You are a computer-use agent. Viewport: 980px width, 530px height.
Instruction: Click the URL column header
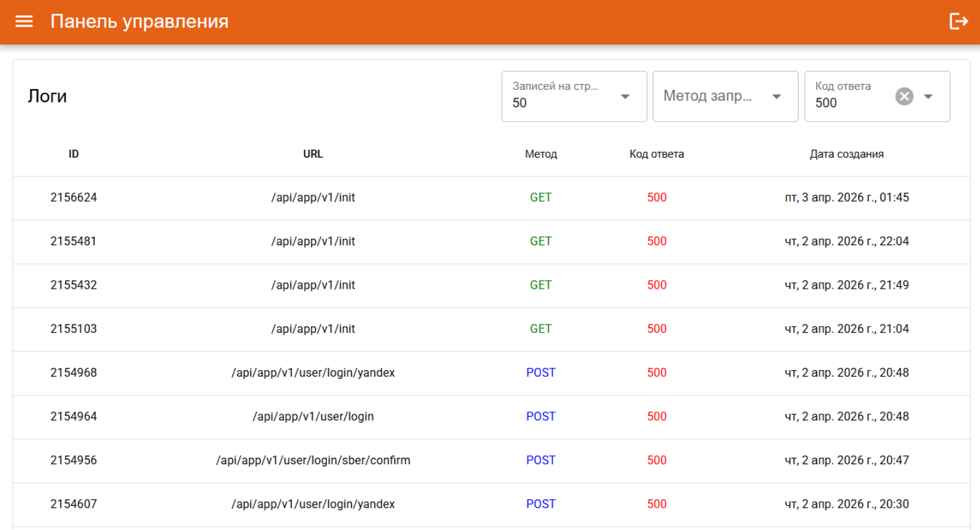click(x=313, y=154)
